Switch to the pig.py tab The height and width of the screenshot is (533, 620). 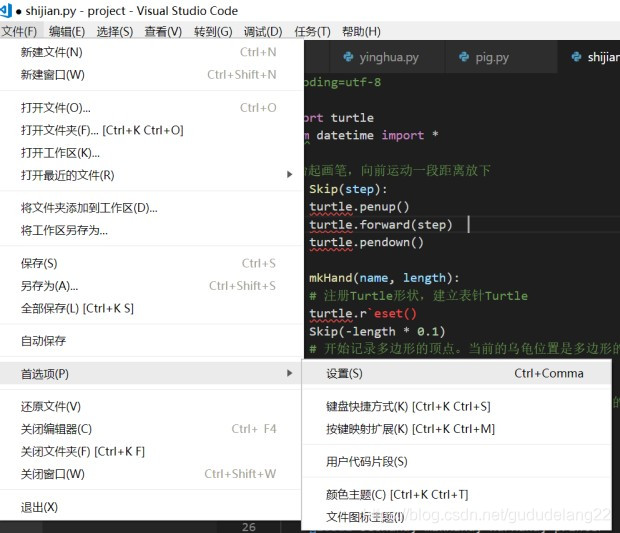coord(501,58)
